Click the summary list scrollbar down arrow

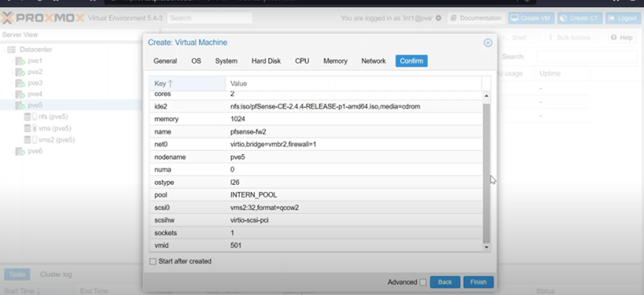[x=487, y=247]
